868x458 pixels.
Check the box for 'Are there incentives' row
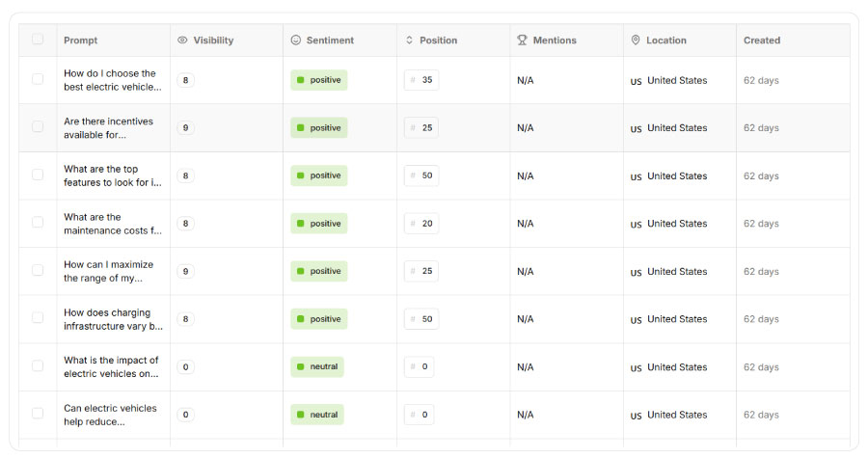tap(38, 127)
